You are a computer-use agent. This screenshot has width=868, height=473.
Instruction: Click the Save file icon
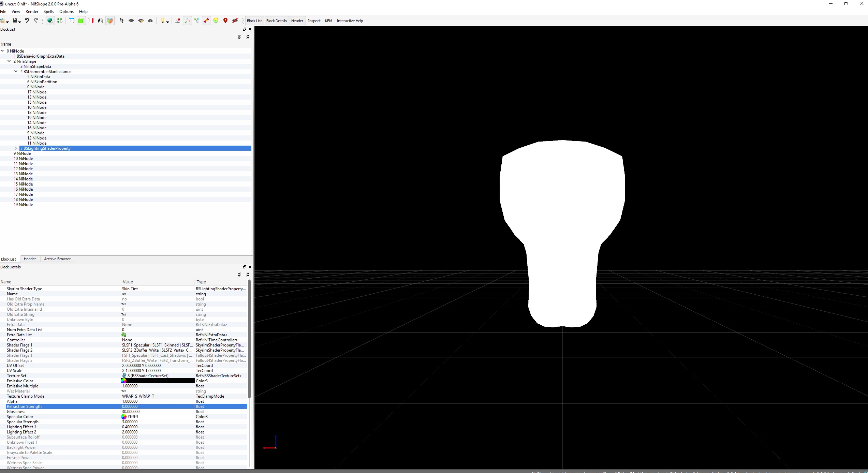click(15, 21)
